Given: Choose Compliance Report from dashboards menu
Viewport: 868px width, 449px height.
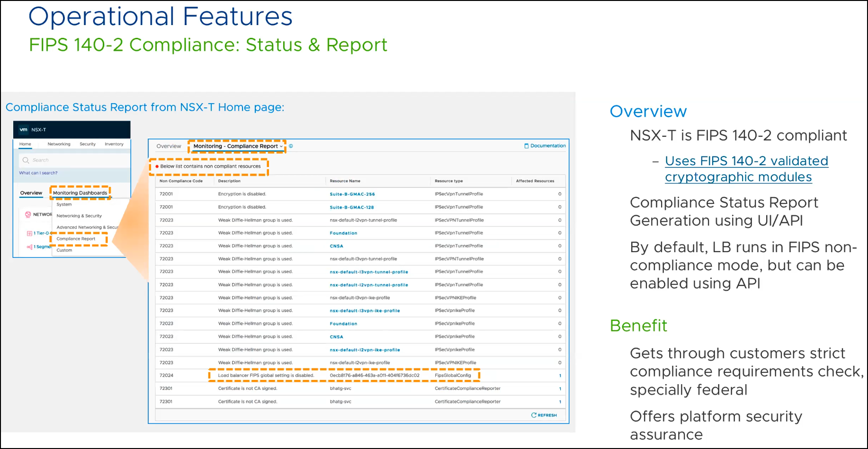Looking at the screenshot, I should [76, 239].
